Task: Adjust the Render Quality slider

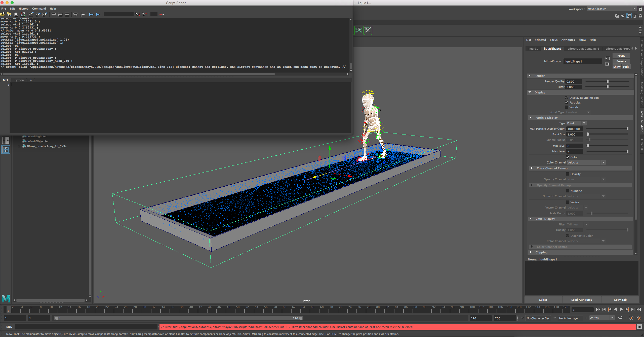Action: tap(607, 81)
